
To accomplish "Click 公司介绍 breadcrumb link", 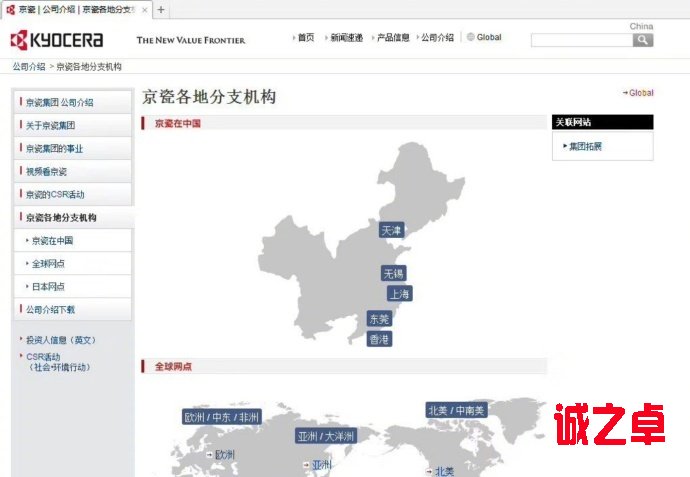I will (29, 66).
